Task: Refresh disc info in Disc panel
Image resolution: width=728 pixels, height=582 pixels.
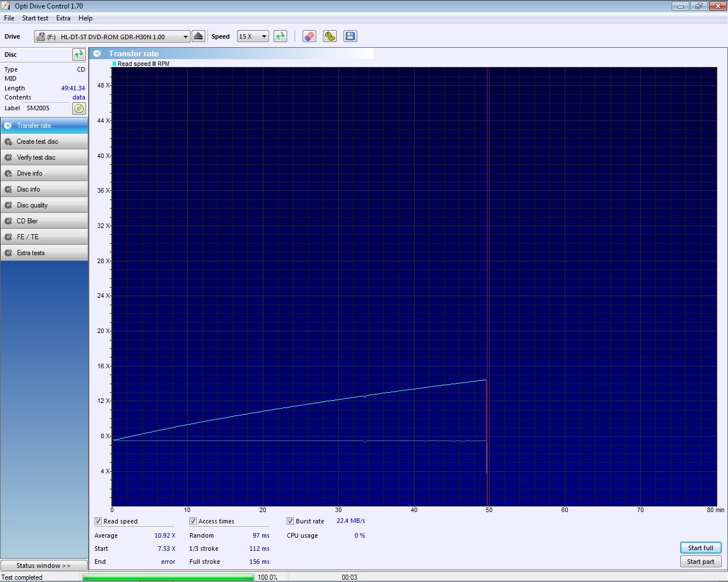Action: pos(78,55)
